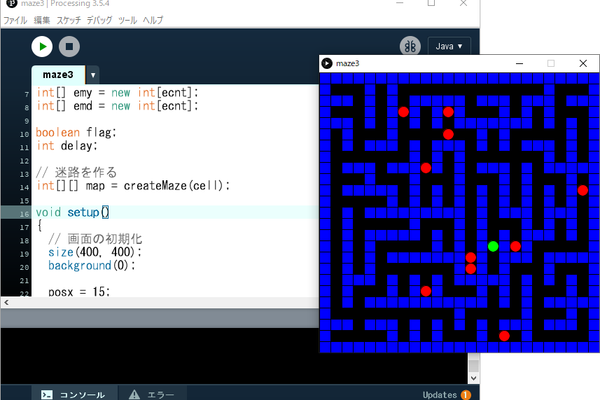Click on 'posx = 15;' line
Screen dimensions: 600x400
(x=79, y=292)
